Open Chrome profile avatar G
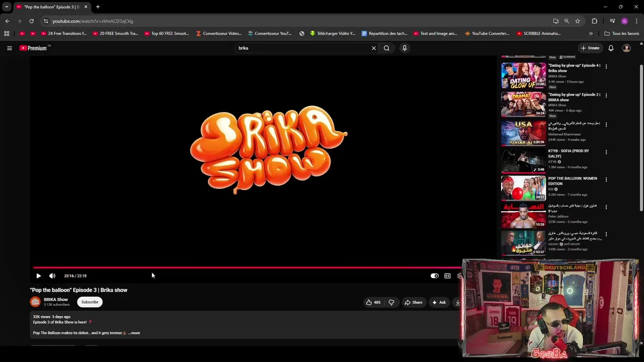The height and width of the screenshot is (362, 644). point(624,21)
